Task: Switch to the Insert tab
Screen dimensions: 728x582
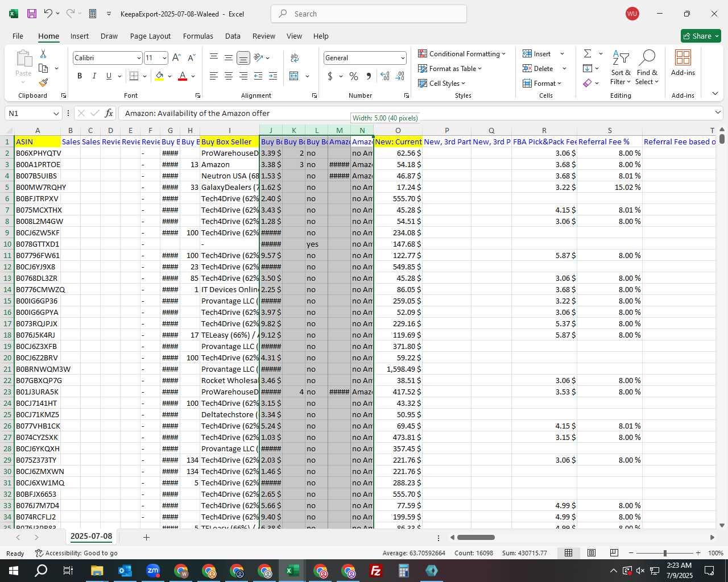Action: point(80,36)
